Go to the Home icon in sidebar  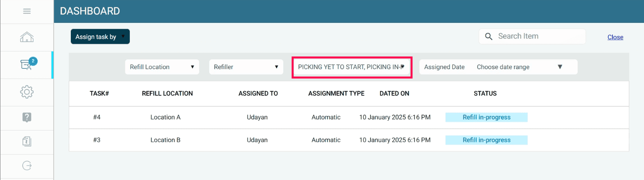tap(27, 37)
